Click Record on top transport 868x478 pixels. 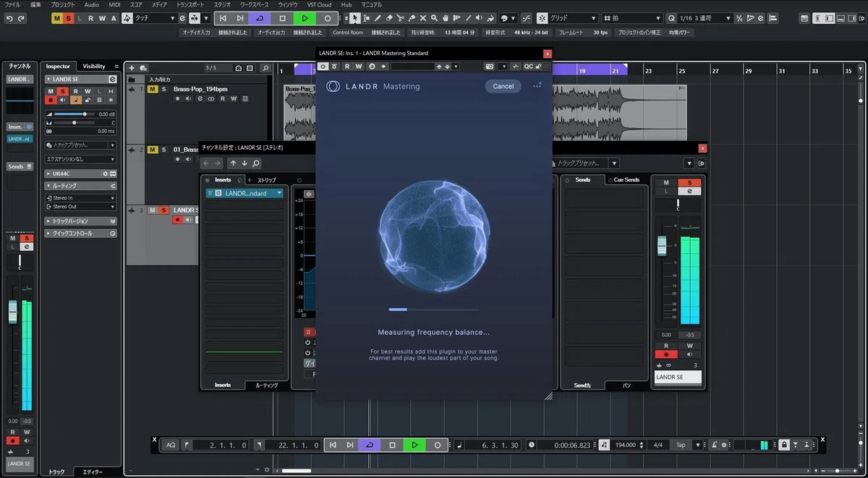pos(328,18)
